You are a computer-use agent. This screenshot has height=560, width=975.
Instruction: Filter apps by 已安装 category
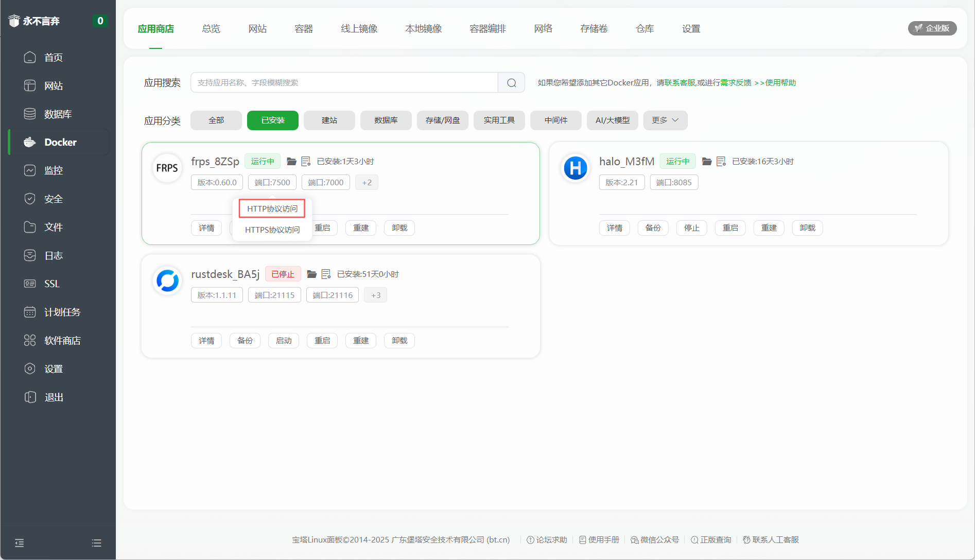pos(272,120)
